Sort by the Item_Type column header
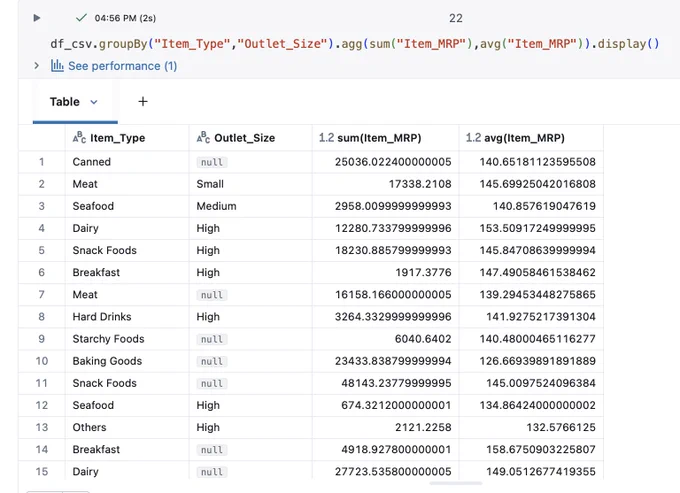Viewport: 680px width, 493px height. point(118,138)
